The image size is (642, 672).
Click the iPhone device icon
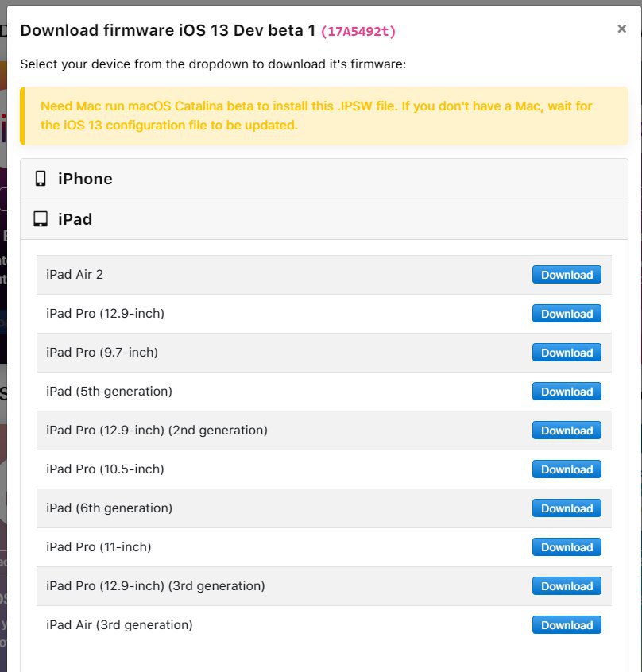click(x=41, y=178)
